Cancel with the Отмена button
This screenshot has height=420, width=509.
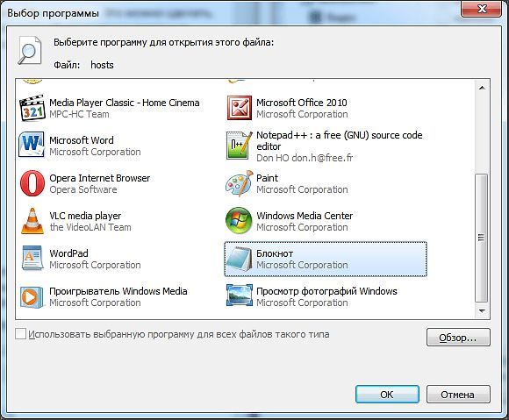pyautogui.click(x=458, y=395)
